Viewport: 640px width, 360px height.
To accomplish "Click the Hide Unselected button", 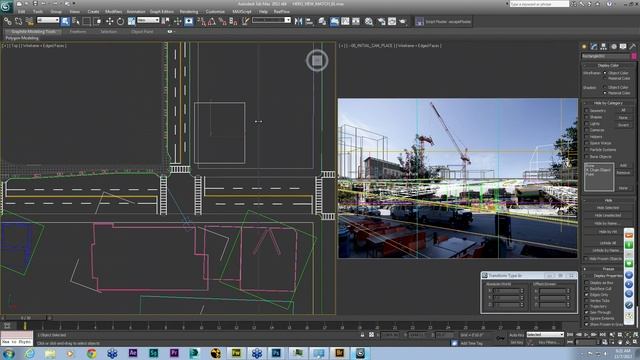I will pos(608,216).
